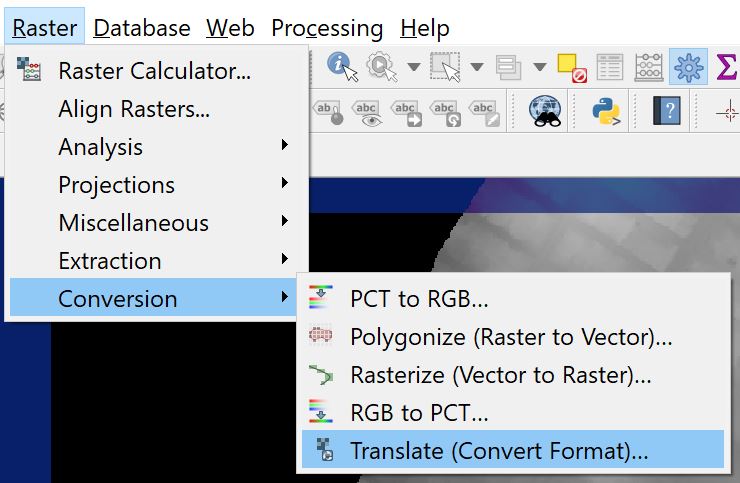Viewport: 740px width, 483px height.
Task: Click the RGB to PCT icon
Action: 320,411
